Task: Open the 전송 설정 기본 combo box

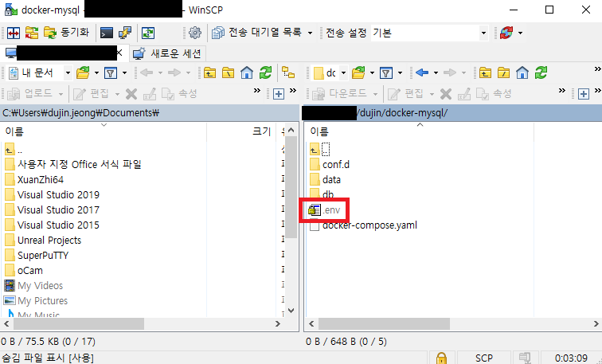Action: click(x=429, y=33)
